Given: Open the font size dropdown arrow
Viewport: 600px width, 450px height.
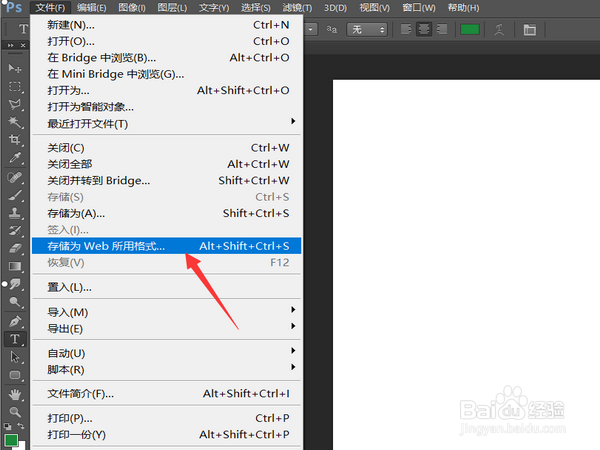Looking at the screenshot, I should tap(311, 29).
